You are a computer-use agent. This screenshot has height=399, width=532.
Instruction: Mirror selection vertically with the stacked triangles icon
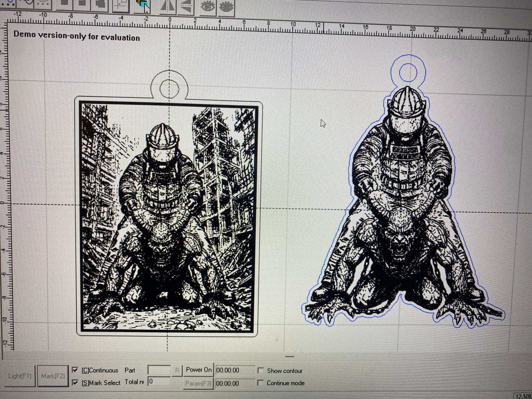pyautogui.click(x=186, y=7)
